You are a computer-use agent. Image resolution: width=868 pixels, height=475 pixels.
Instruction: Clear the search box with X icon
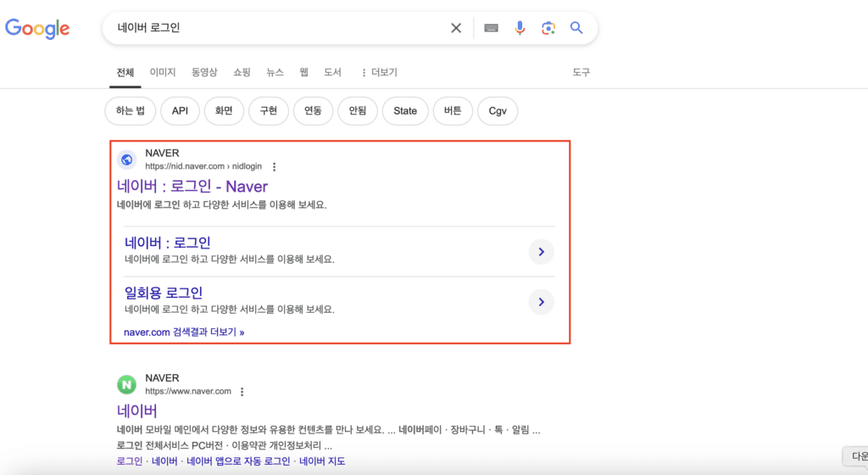(456, 28)
